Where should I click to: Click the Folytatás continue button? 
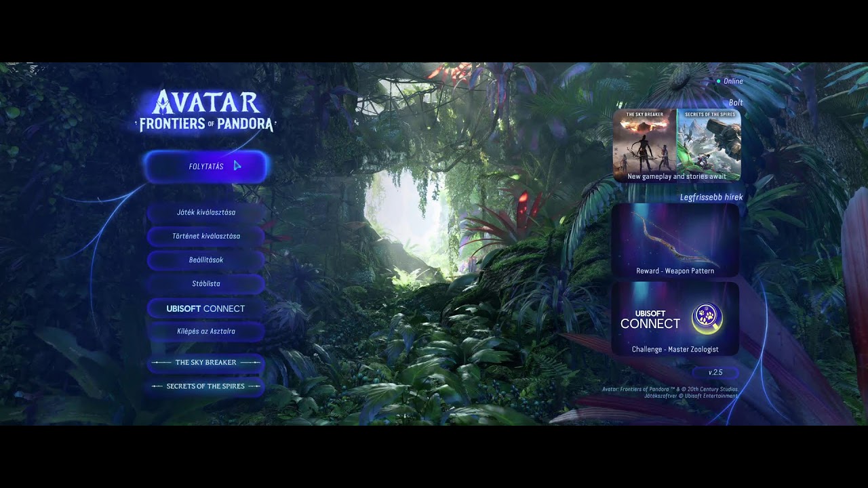[x=206, y=167]
